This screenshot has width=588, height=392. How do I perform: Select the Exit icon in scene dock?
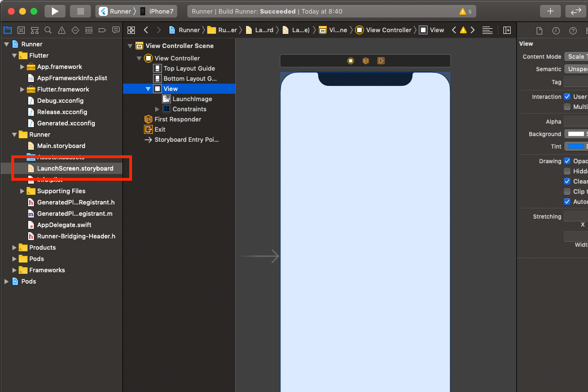(381, 61)
